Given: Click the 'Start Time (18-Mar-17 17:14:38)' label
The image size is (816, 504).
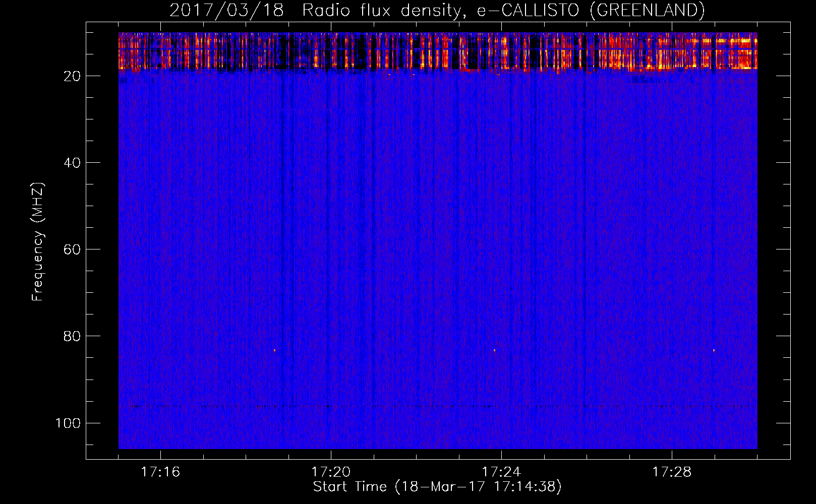Looking at the screenshot, I should pyautogui.click(x=437, y=486).
